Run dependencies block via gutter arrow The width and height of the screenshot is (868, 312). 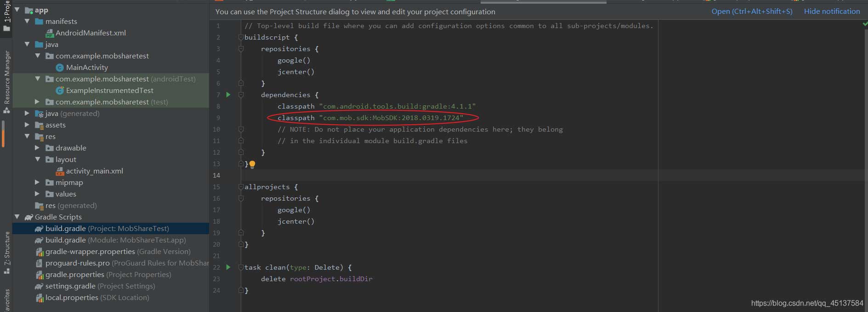(228, 94)
